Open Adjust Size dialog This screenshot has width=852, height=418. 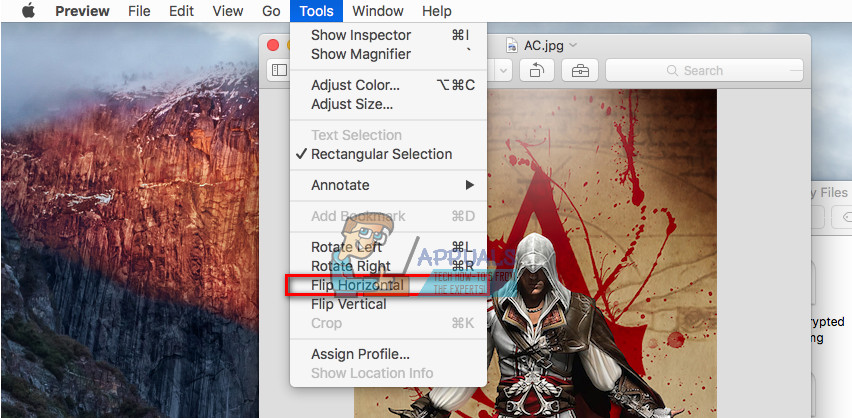388,104
